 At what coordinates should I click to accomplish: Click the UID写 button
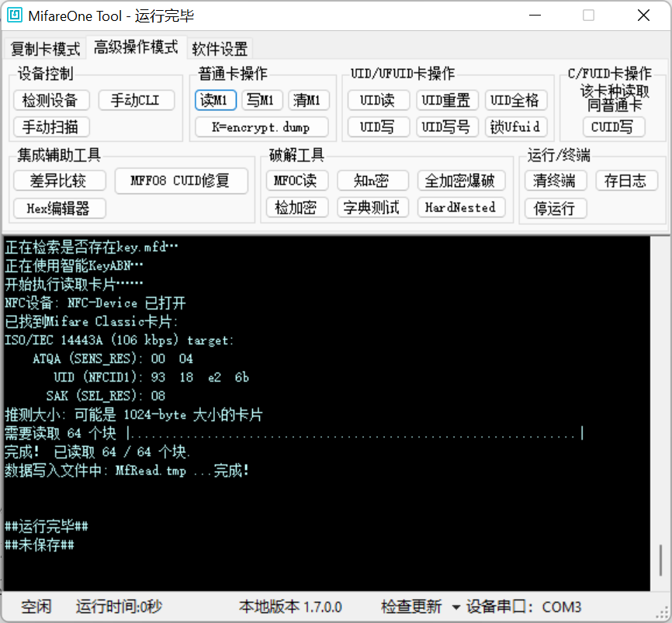tap(378, 126)
